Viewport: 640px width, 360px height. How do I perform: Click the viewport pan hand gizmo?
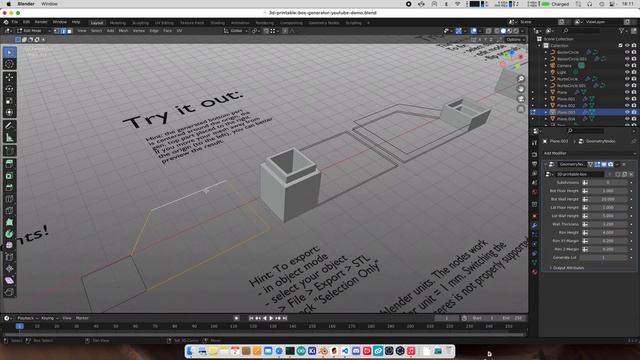[x=521, y=89]
